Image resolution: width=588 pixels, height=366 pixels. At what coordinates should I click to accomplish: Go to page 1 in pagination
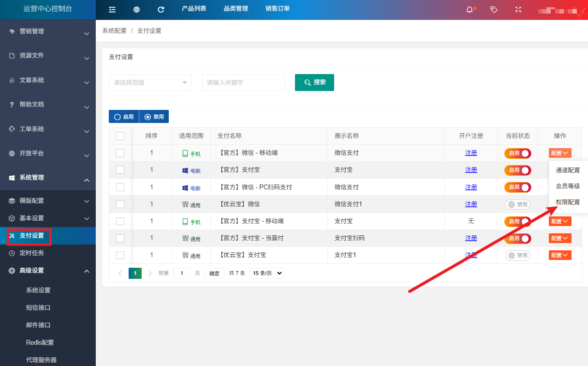click(x=135, y=274)
